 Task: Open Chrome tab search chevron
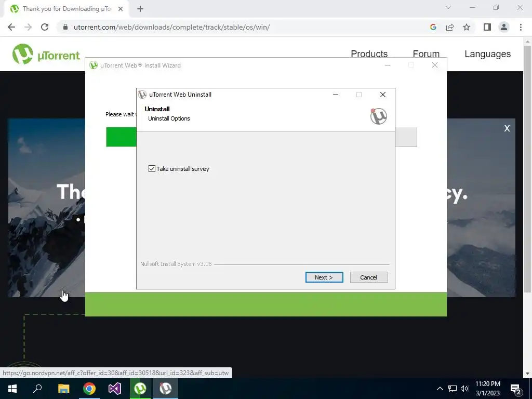coord(448,7)
